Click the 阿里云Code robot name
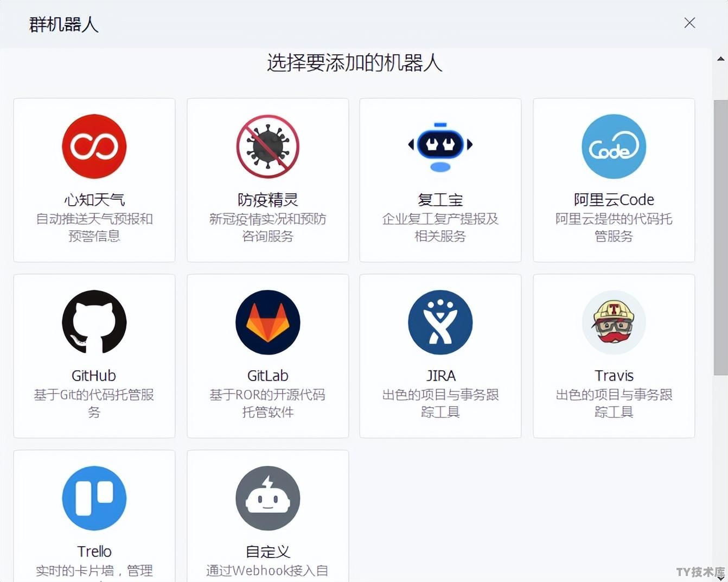Screen dimensions: 728x582 click(614, 200)
